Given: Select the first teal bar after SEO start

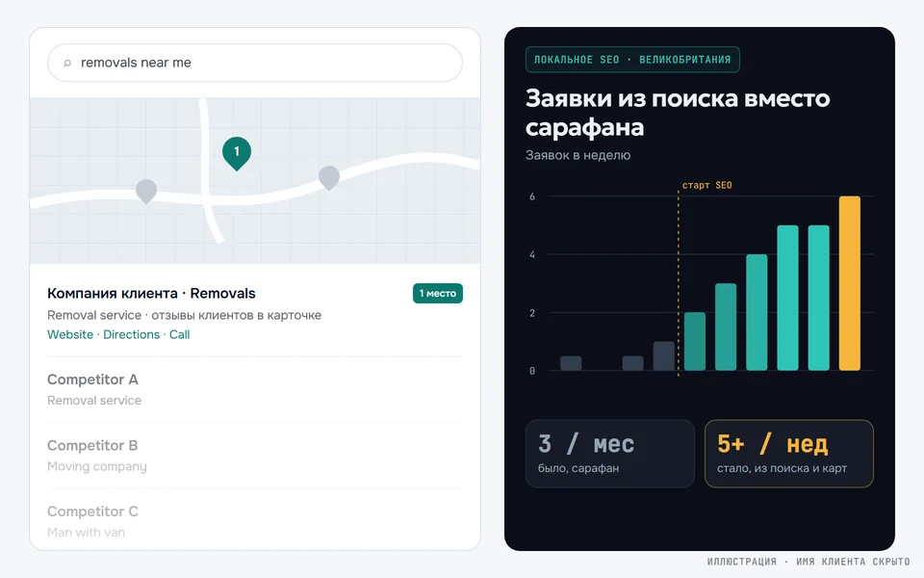Looking at the screenshot, I should 695,341.
